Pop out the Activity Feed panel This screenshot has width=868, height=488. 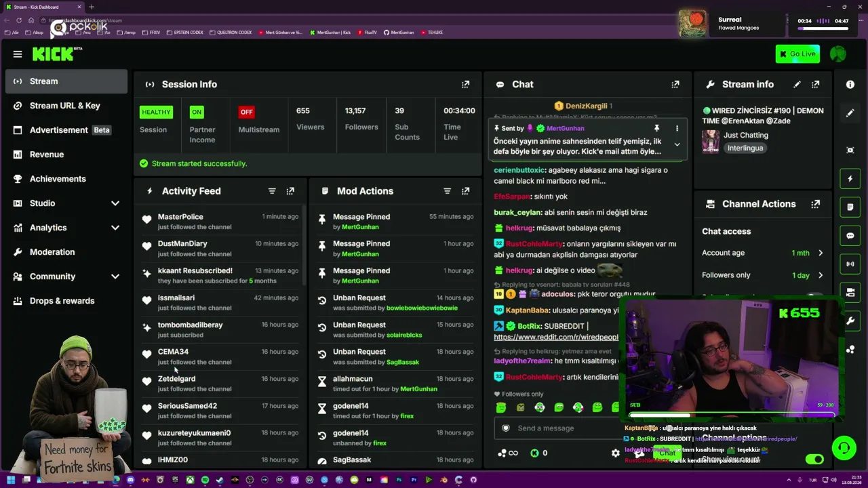point(290,191)
